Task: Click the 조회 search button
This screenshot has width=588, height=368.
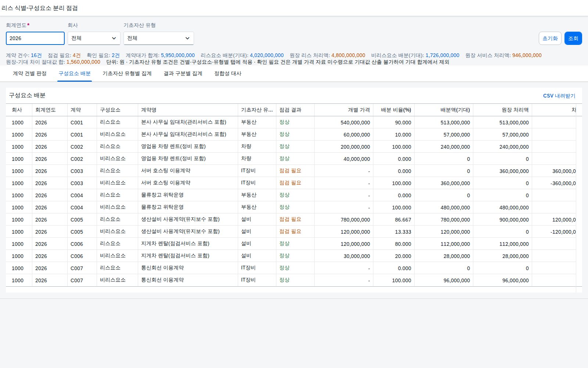Action: pos(573,38)
